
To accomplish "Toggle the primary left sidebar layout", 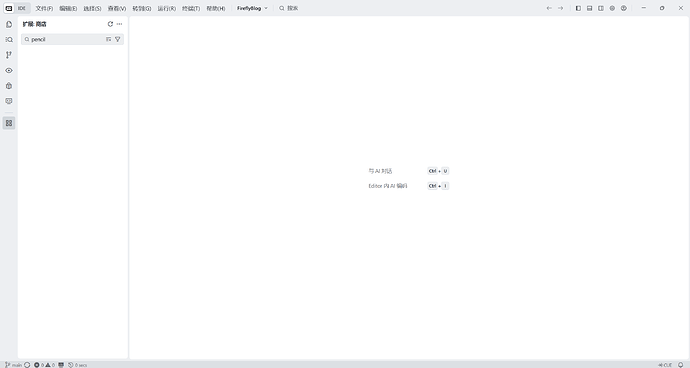I will (578, 8).
